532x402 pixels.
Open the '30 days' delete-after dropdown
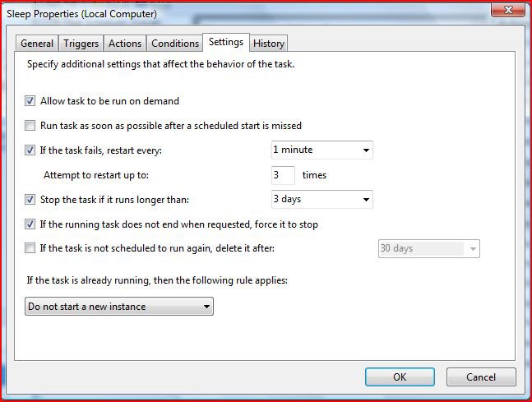pyautogui.click(x=428, y=249)
